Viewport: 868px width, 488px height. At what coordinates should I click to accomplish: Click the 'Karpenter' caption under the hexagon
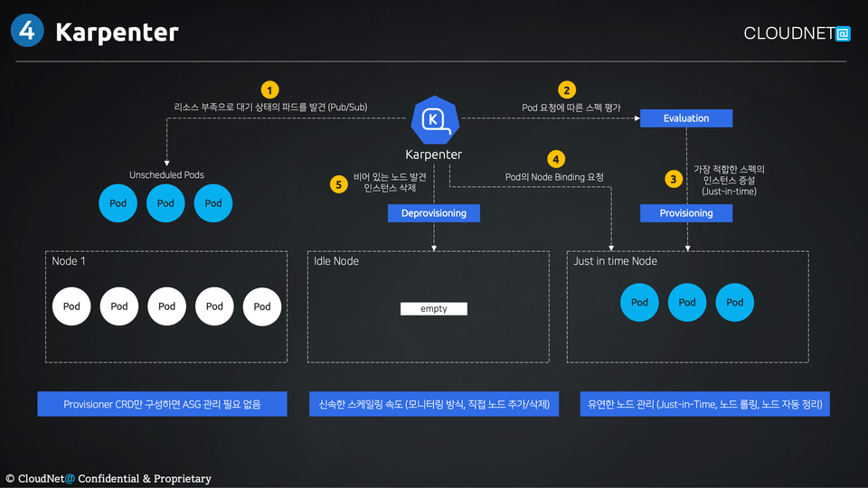coord(433,155)
